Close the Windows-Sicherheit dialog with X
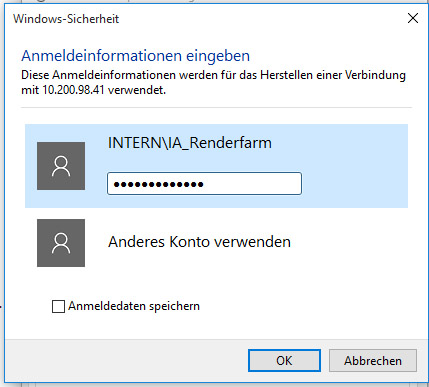 pos(413,18)
